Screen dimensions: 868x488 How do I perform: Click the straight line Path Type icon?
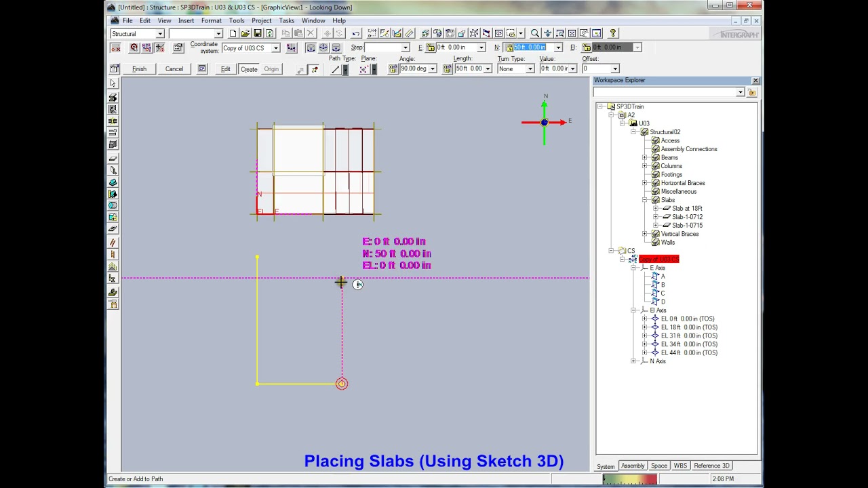(335, 69)
